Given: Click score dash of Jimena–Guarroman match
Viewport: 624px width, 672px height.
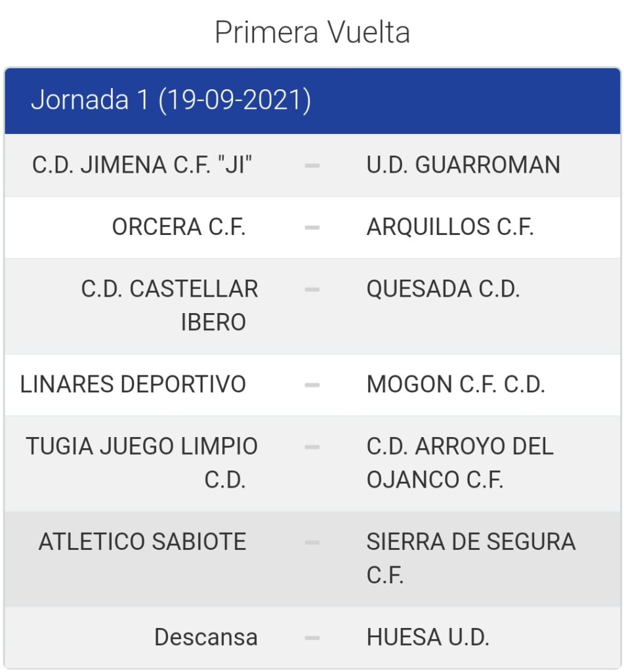Looking at the screenshot, I should point(312,165).
